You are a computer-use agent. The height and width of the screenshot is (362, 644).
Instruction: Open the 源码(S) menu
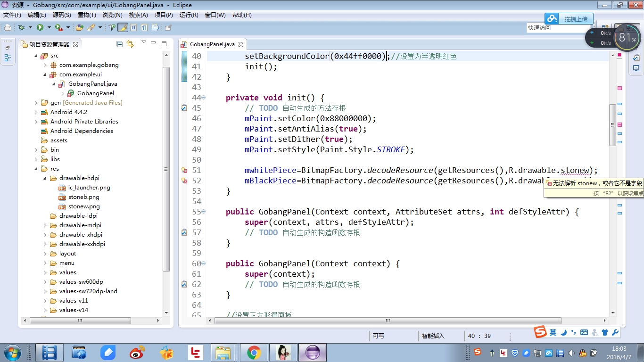pos(62,15)
